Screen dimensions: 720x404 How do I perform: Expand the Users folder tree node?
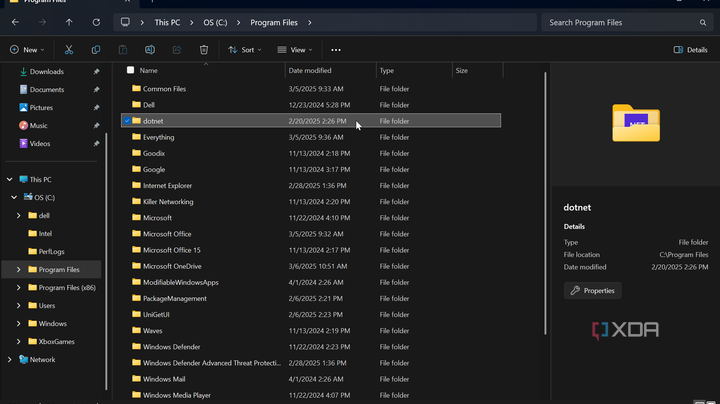(x=18, y=305)
